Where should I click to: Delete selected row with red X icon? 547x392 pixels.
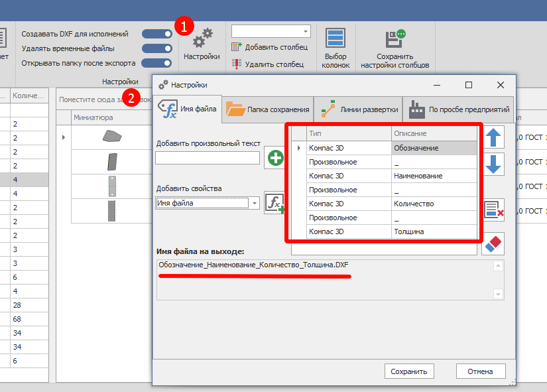pos(493,210)
